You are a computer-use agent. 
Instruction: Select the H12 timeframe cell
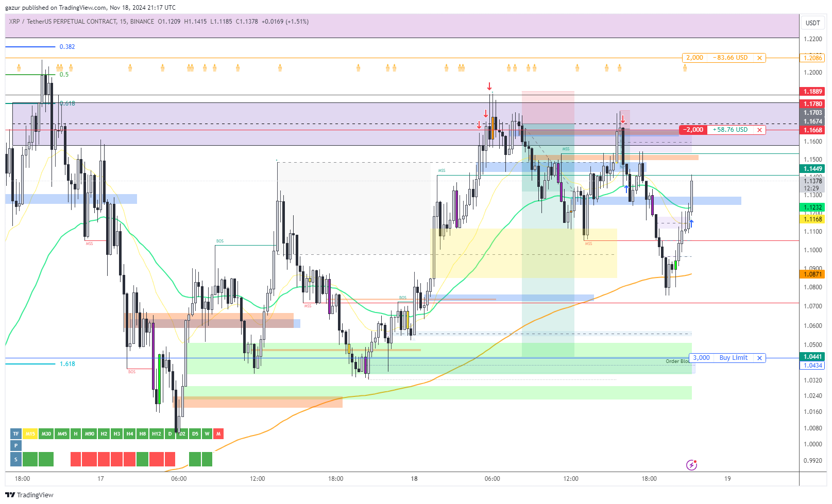pos(157,433)
